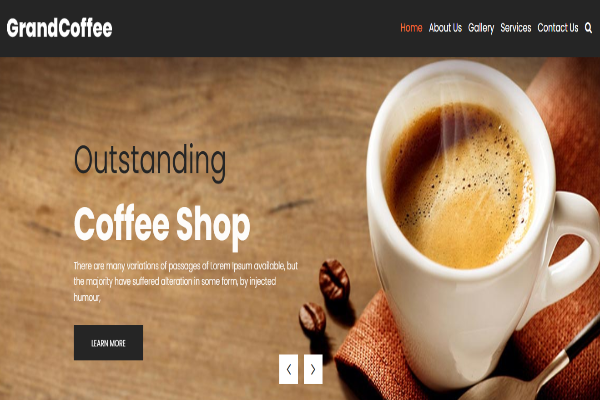The height and width of the screenshot is (400, 600).
Task: Open the Services menu item
Action: click(x=515, y=28)
